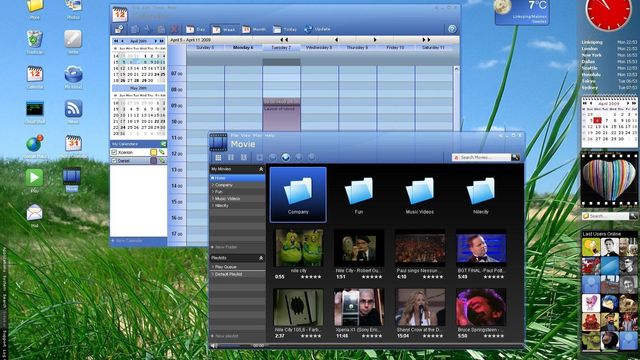Go to next month in Calendar mini calendar

[156, 41]
